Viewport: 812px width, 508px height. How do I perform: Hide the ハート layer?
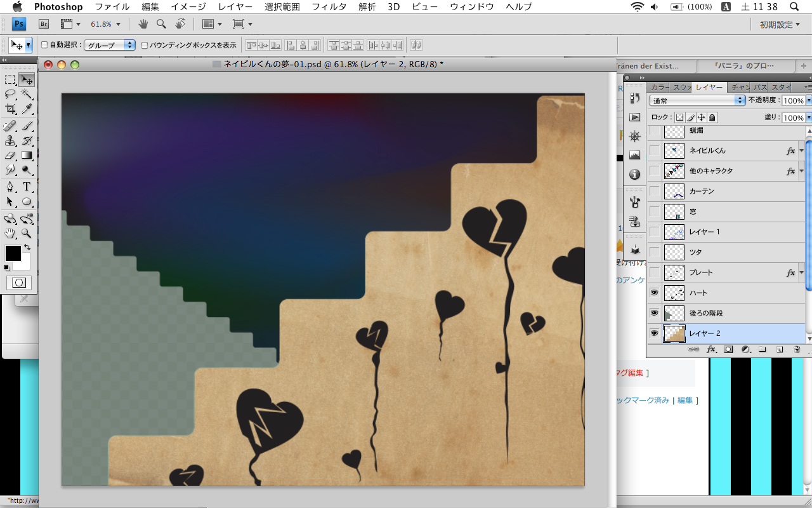654,293
